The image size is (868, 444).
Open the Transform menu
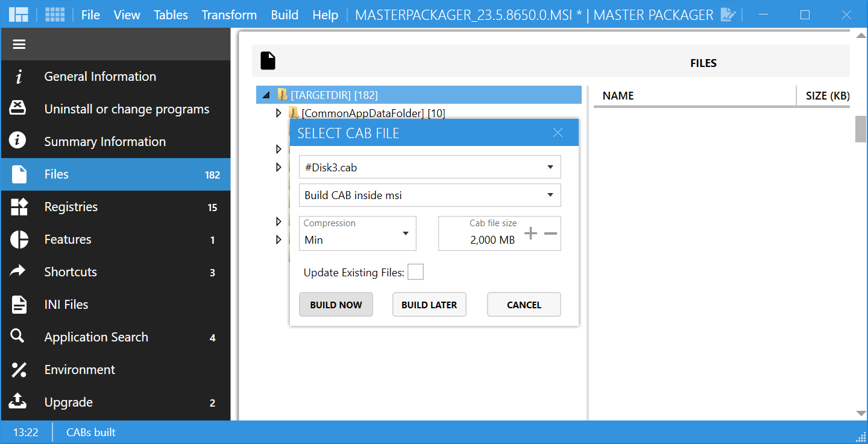(x=229, y=14)
